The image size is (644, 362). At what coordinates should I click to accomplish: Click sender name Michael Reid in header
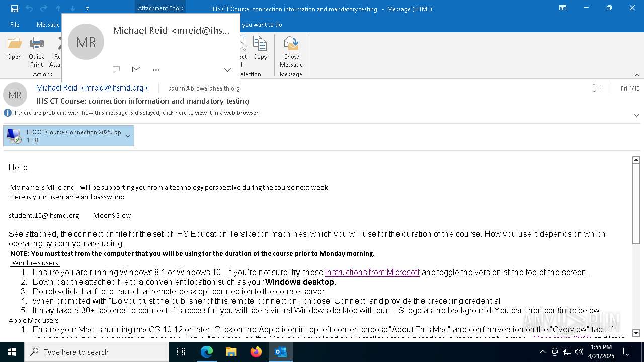click(92, 88)
